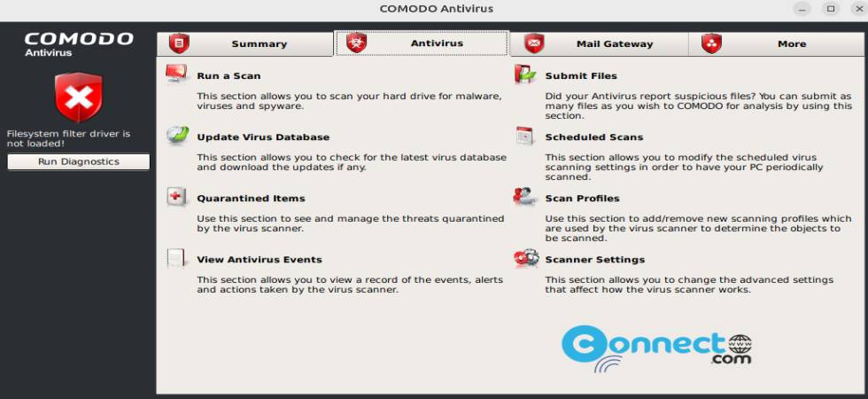Screen dimensions: 868x399
Task: Click the Scanner Settings gears icon
Action: (x=526, y=257)
